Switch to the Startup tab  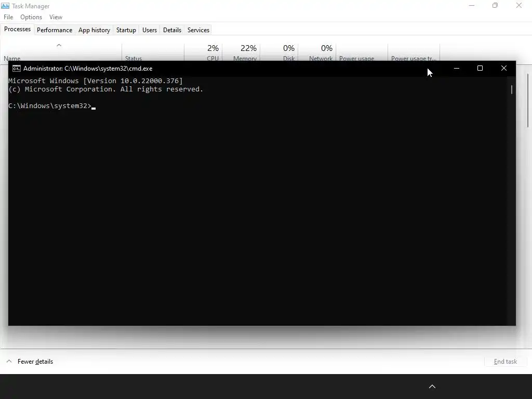coord(126,30)
